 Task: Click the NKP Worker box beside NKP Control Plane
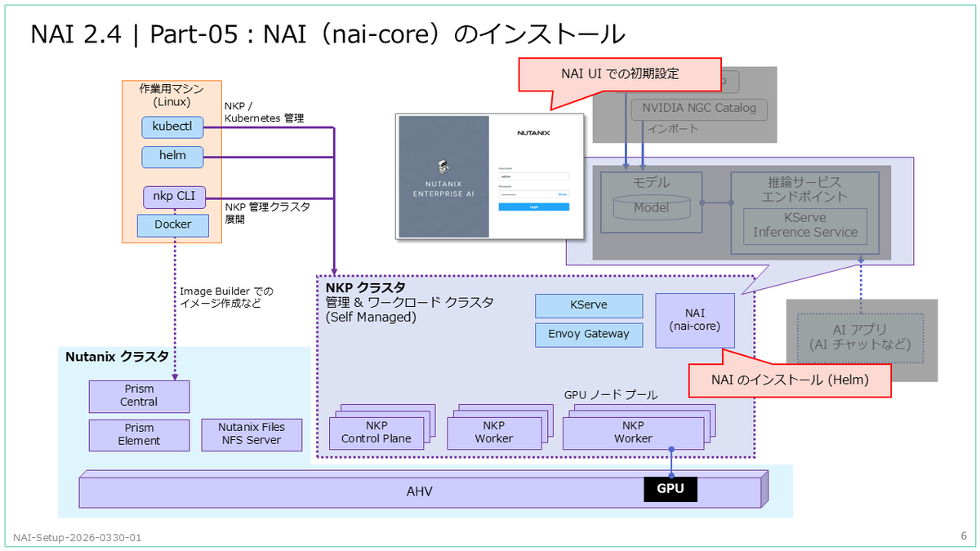493,433
